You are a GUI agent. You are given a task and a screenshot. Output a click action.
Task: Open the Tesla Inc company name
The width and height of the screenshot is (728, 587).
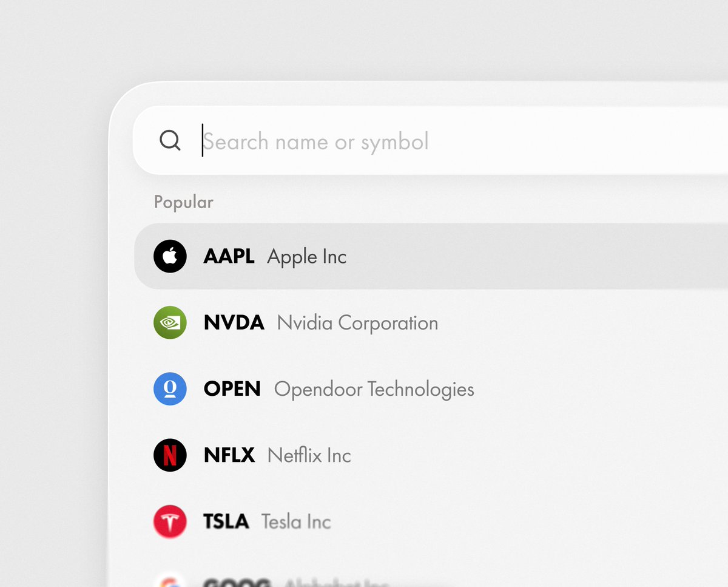(x=296, y=521)
